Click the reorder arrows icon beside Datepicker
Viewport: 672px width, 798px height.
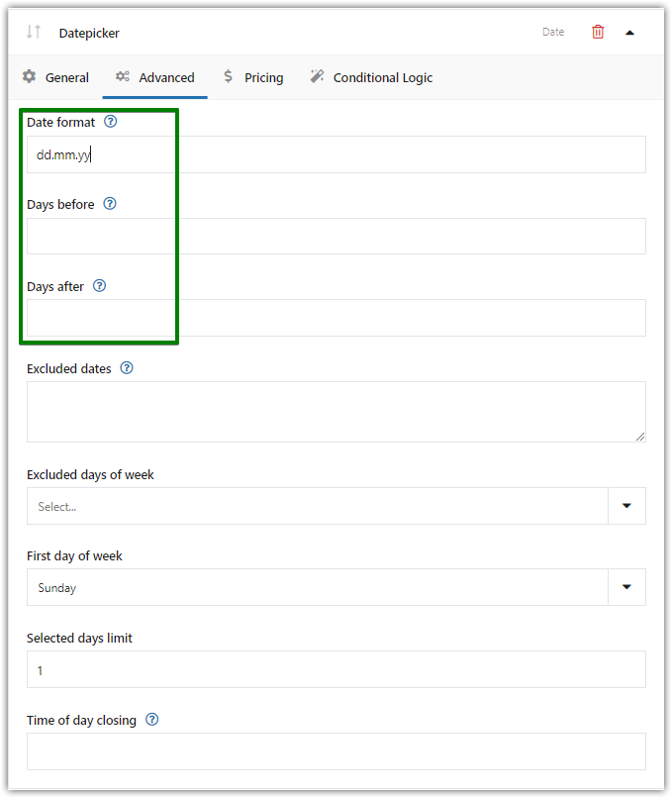tap(34, 32)
